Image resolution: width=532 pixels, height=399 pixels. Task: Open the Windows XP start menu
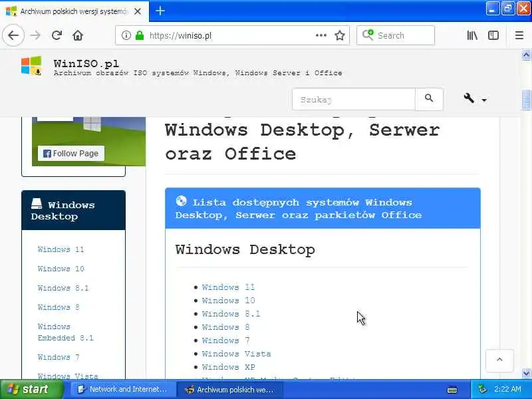pyautogui.click(x=31, y=389)
